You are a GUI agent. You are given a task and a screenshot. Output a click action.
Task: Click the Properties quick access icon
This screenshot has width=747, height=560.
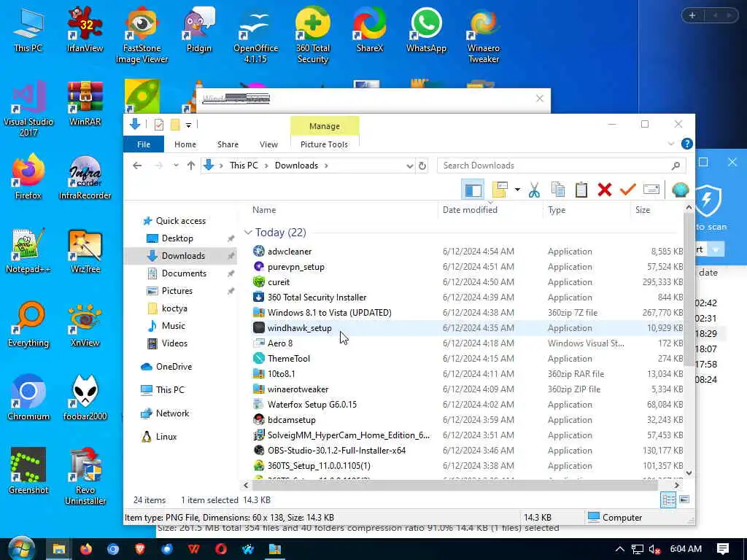(158, 125)
